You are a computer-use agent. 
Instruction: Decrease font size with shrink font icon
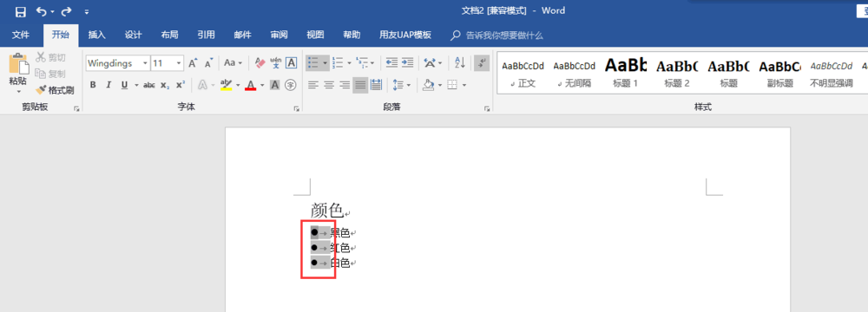208,63
